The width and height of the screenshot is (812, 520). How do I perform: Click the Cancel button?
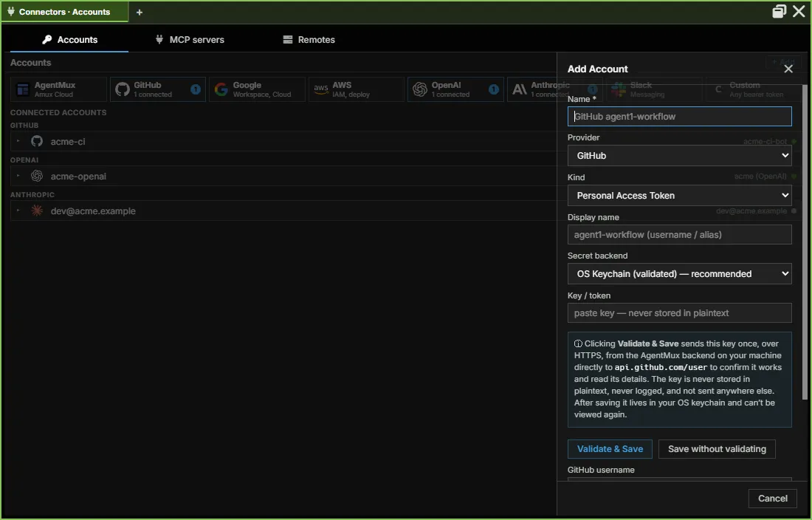773,499
